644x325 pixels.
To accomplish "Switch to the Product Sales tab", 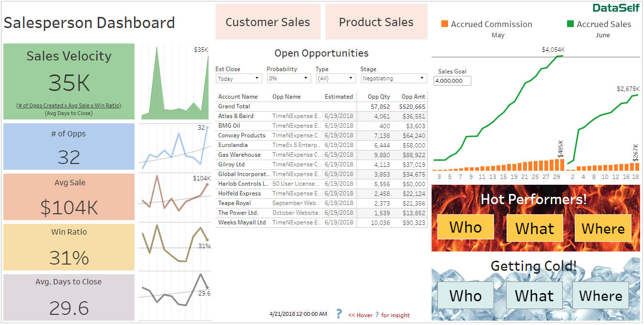I will coord(376,22).
